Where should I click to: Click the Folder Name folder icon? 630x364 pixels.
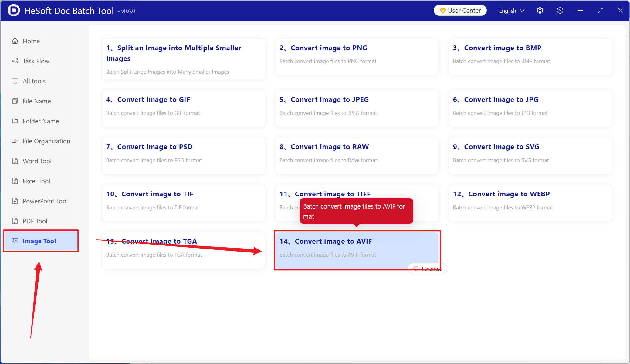pos(15,121)
